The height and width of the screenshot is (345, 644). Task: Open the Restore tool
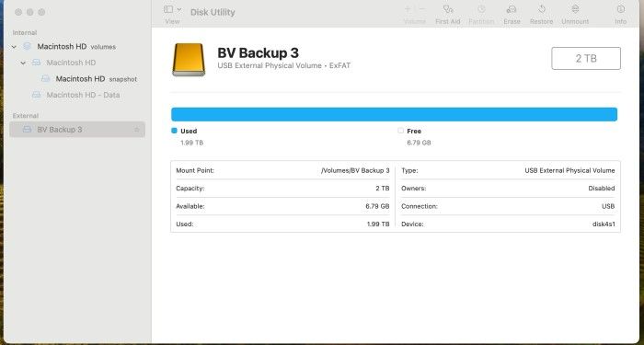coord(541,9)
